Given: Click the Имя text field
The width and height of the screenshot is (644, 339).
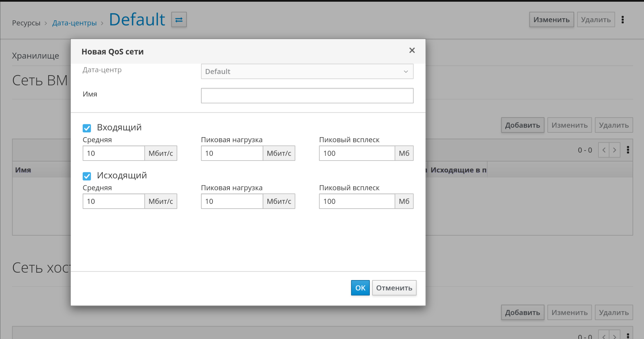Looking at the screenshot, I should tap(307, 96).
